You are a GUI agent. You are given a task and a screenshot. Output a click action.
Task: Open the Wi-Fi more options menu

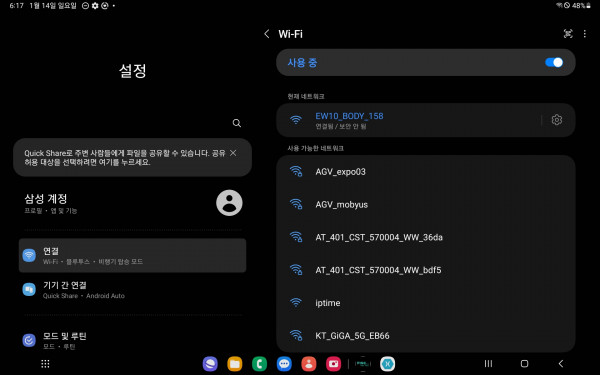tap(585, 34)
